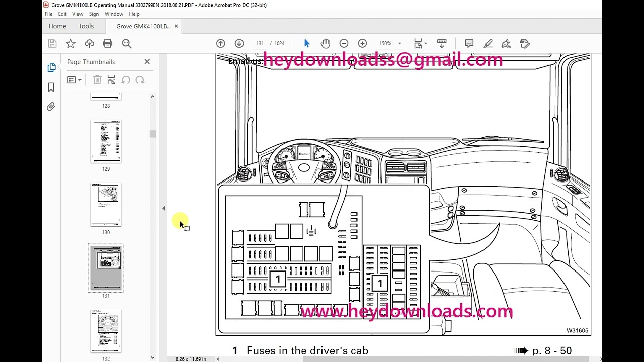
Task: Click the print pages icon in thumbnails panel
Action: [111, 80]
